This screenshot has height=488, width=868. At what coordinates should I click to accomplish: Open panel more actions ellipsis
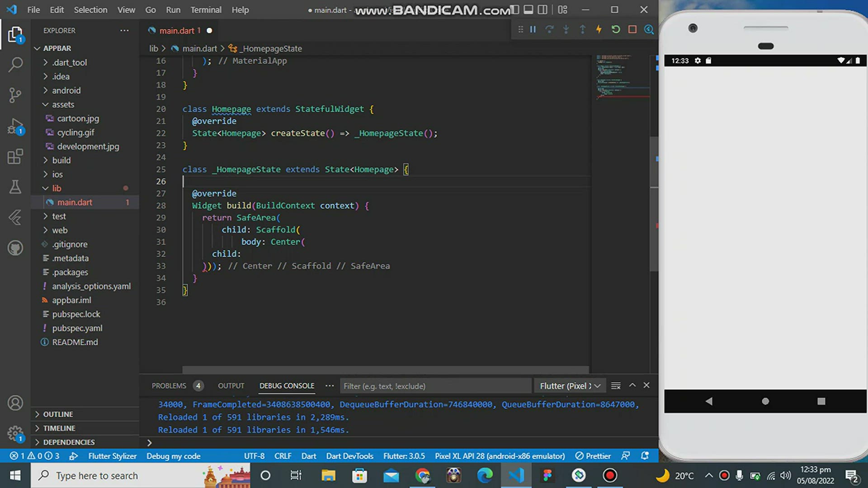[x=330, y=385]
